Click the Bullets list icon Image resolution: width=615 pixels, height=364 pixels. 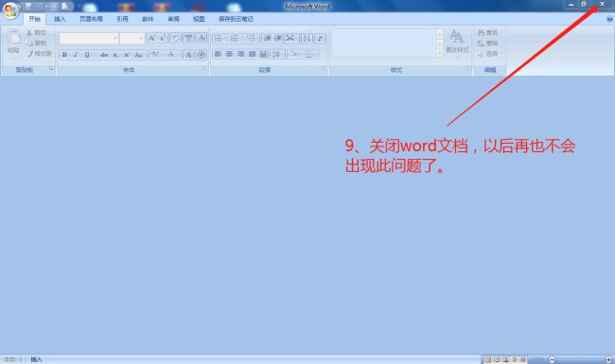(x=219, y=38)
